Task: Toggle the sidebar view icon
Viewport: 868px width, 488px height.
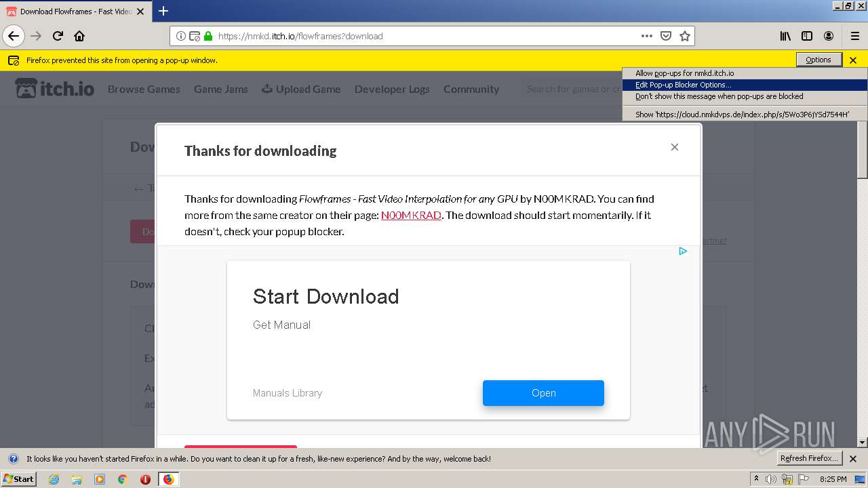Action: click(x=807, y=36)
